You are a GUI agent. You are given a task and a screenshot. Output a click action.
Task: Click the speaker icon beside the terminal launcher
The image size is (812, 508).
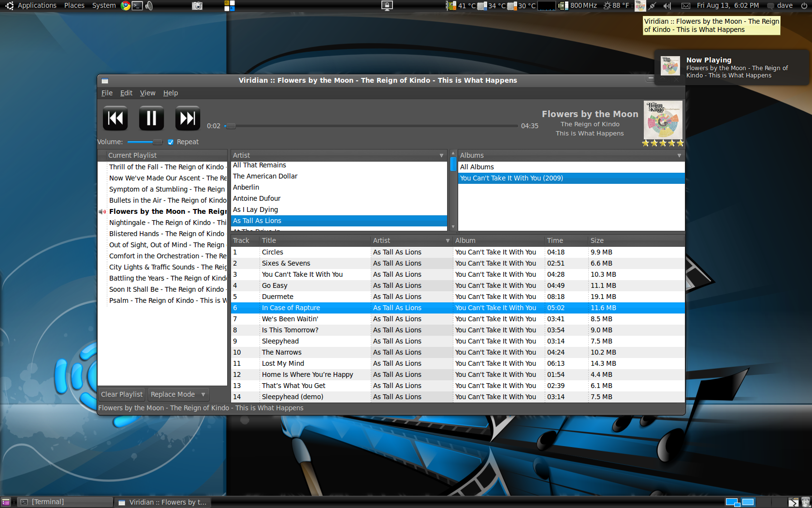(x=149, y=6)
